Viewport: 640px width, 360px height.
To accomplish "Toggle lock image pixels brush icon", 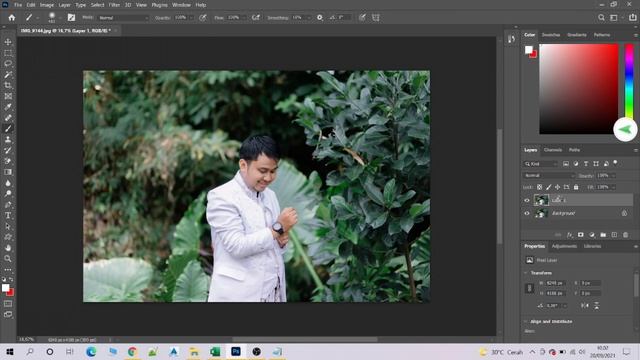I will pos(549,187).
